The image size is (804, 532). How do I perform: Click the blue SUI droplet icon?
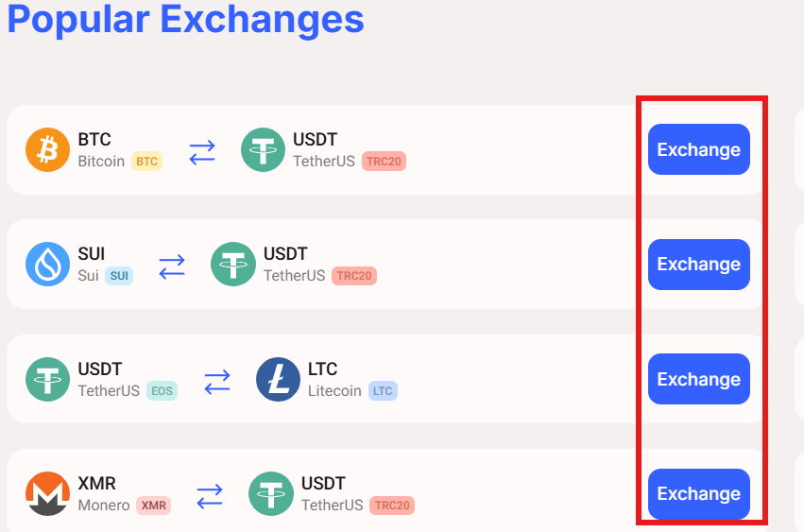coord(47,265)
